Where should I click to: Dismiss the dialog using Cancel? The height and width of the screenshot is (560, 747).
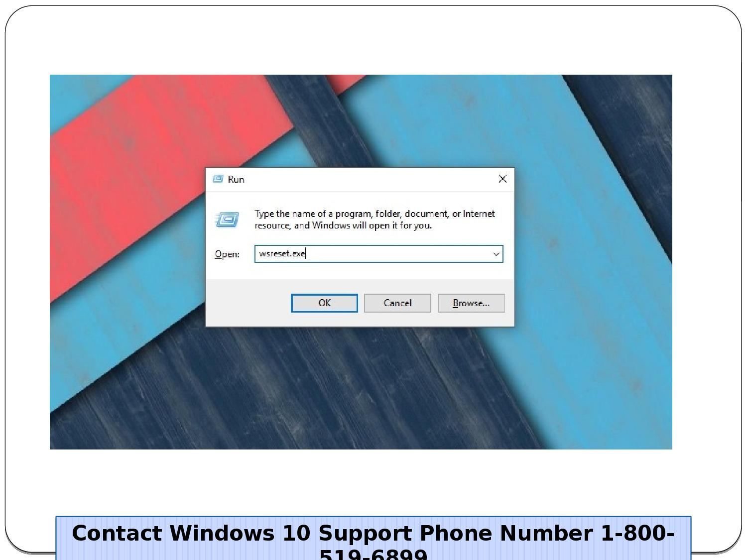(397, 303)
